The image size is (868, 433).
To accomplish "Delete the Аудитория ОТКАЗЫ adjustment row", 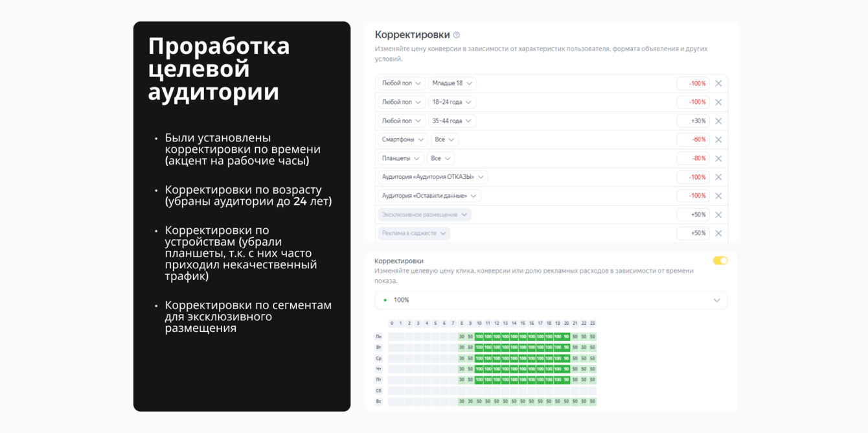I will [718, 177].
